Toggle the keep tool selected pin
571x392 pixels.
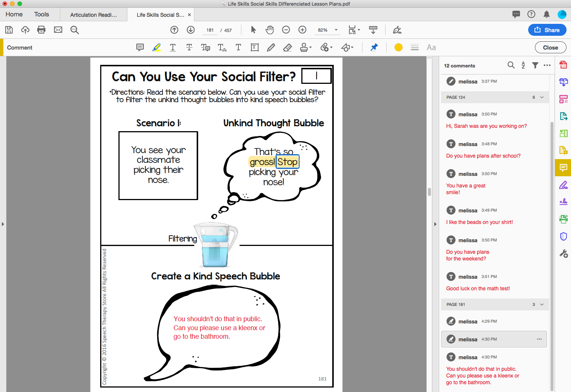pos(374,47)
